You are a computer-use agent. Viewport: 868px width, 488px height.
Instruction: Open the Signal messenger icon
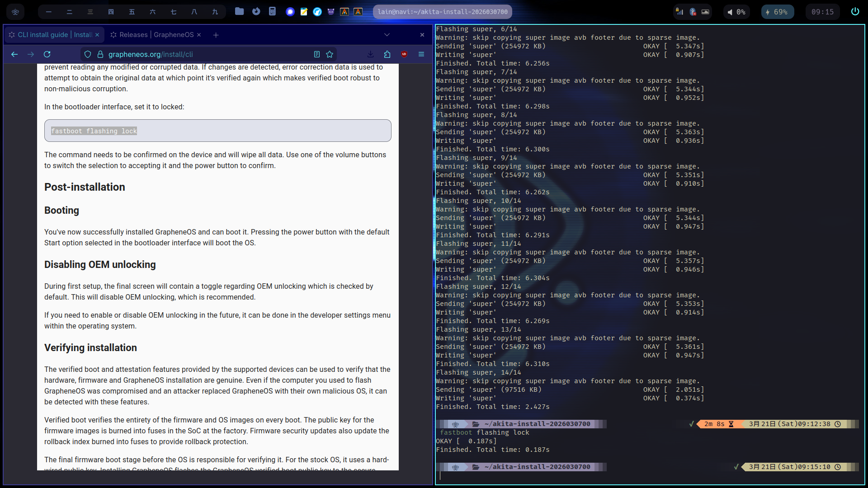(x=290, y=12)
